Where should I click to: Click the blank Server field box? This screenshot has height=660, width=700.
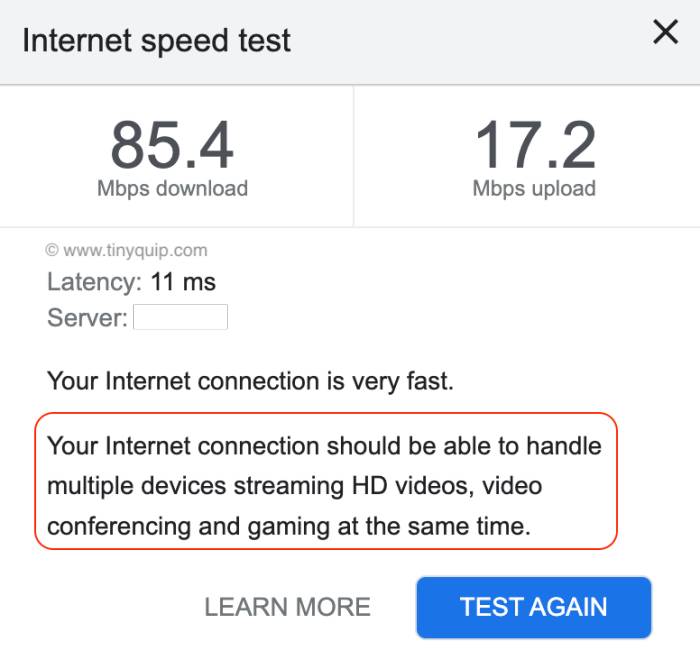pyautogui.click(x=180, y=318)
